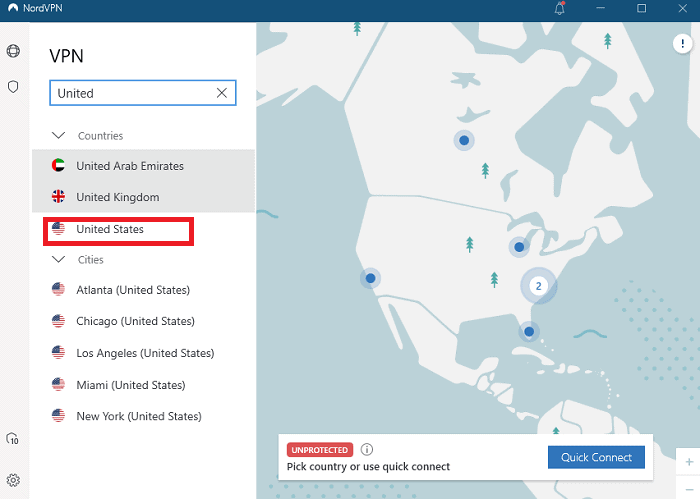The image size is (700, 499).
Task: Open the settings gear in sidebar
Action: click(13, 480)
